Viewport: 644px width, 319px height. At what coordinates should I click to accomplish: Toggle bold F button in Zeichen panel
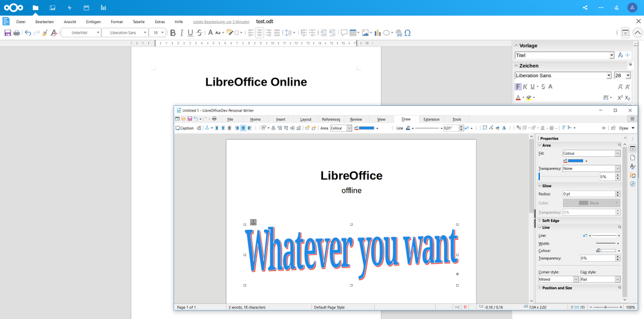click(518, 86)
